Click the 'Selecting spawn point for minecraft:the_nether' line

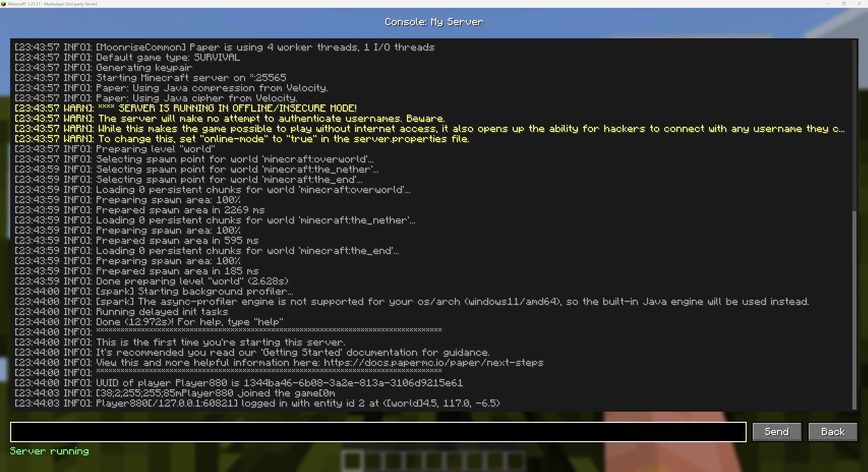[197, 169]
